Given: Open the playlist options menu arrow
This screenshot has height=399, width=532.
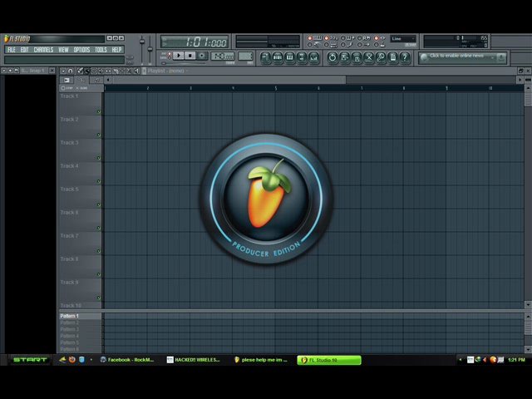Looking at the screenshot, I should pyautogui.click(x=63, y=71).
